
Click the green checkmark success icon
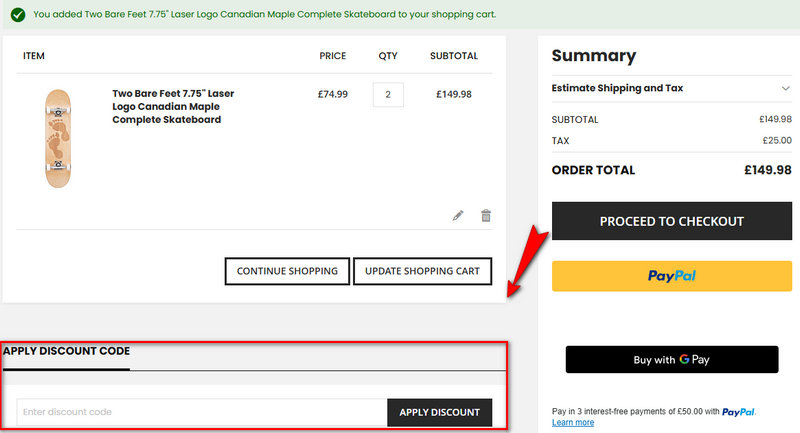[17, 15]
